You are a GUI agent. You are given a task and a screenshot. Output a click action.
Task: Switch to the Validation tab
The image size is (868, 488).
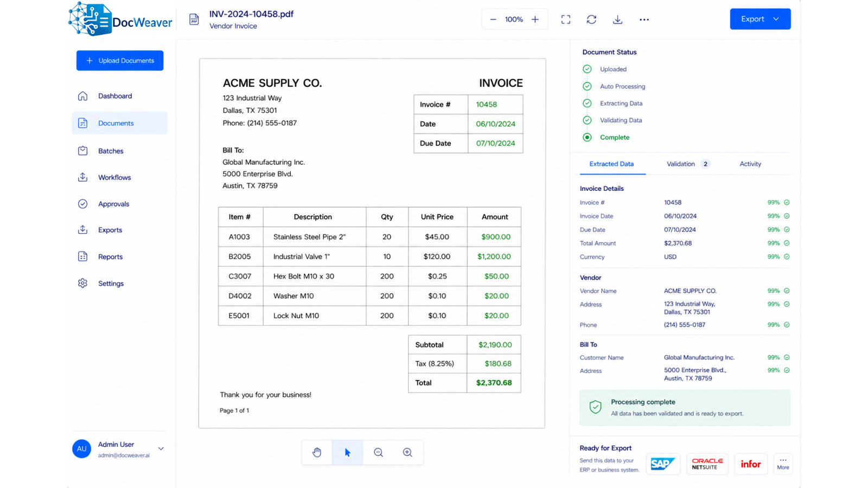click(x=688, y=164)
